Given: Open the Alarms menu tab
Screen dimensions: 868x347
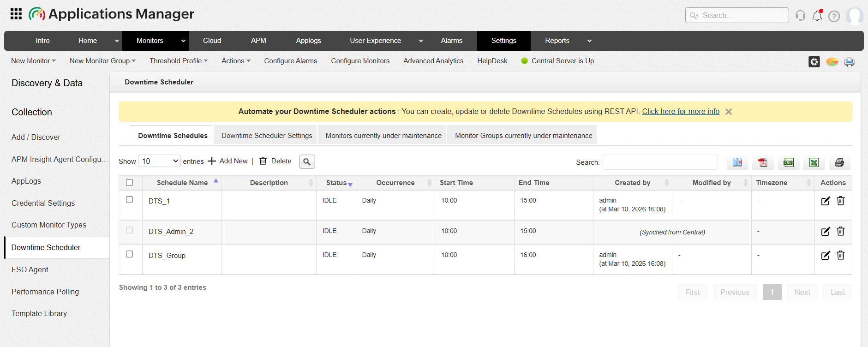Looking at the screenshot, I should coord(451,41).
